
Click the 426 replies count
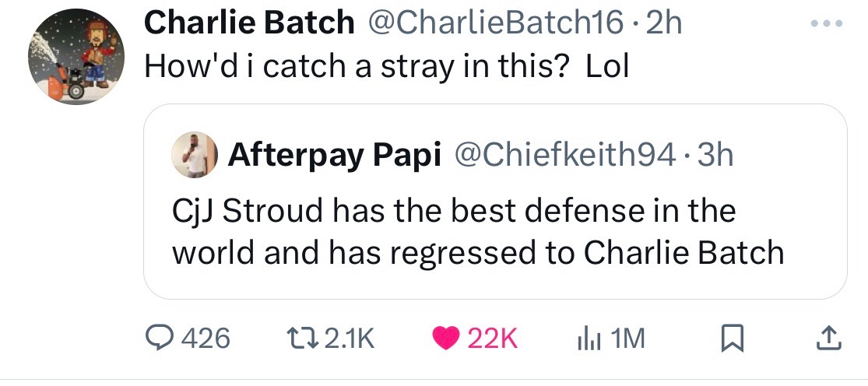tap(205, 337)
